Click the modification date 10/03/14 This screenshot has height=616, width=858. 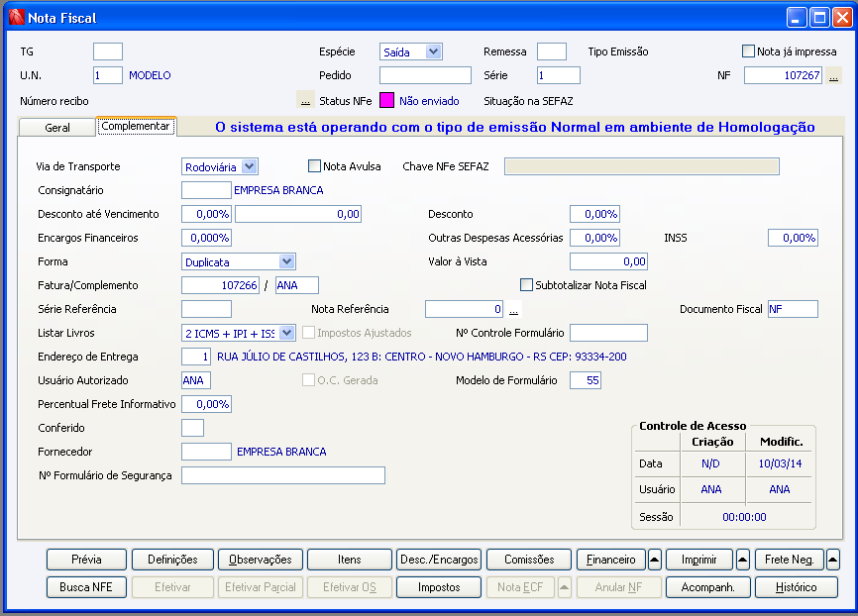pyautogui.click(x=780, y=463)
